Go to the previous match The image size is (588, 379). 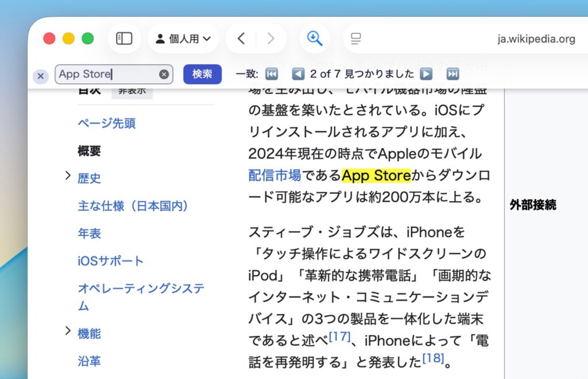(x=297, y=74)
